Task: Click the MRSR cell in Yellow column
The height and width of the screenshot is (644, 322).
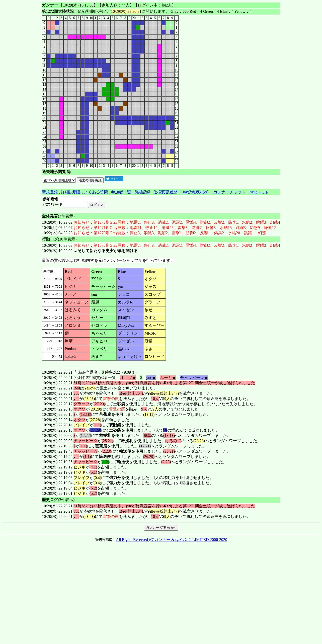Action: coord(154,333)
